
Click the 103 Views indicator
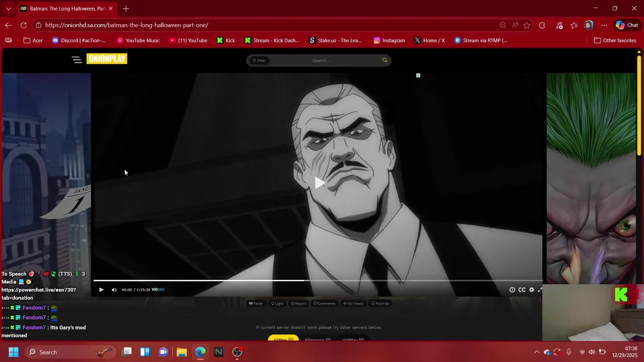coord(353,303)
